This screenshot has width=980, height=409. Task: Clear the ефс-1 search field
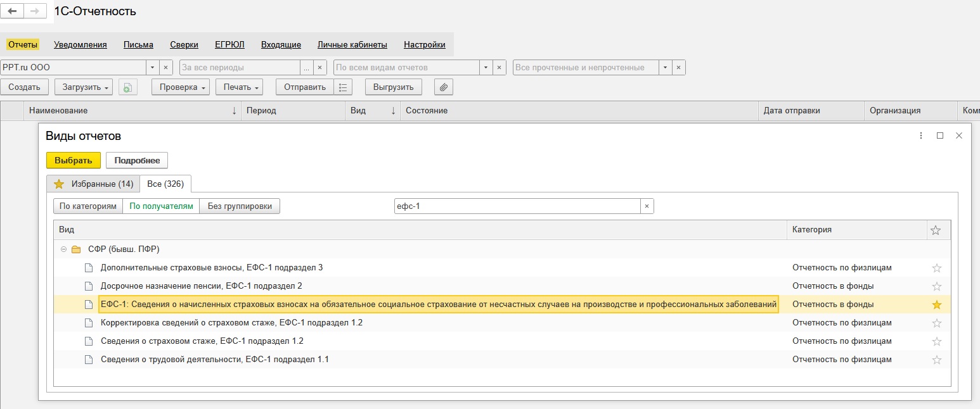(647, 206)
